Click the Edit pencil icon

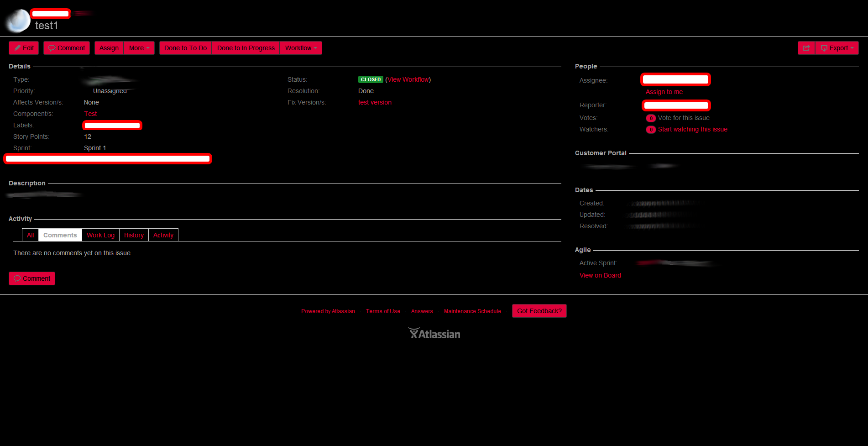click(x=17, y=47)
